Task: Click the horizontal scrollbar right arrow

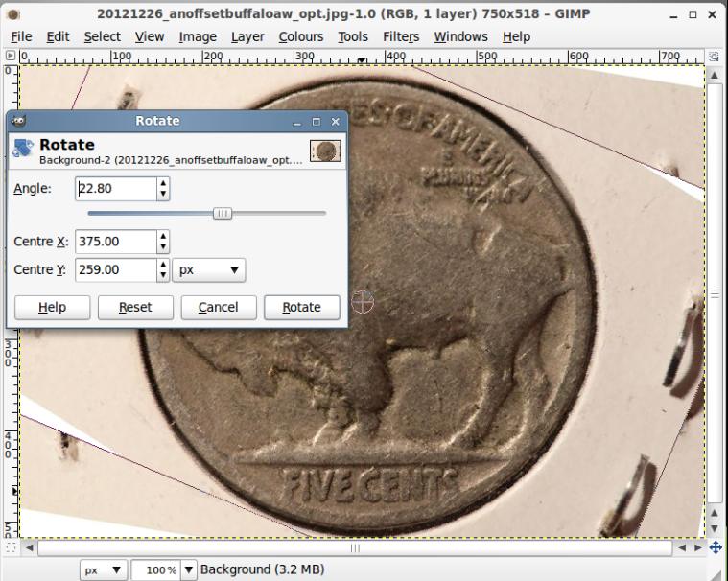Action: (x=698, y=547)
